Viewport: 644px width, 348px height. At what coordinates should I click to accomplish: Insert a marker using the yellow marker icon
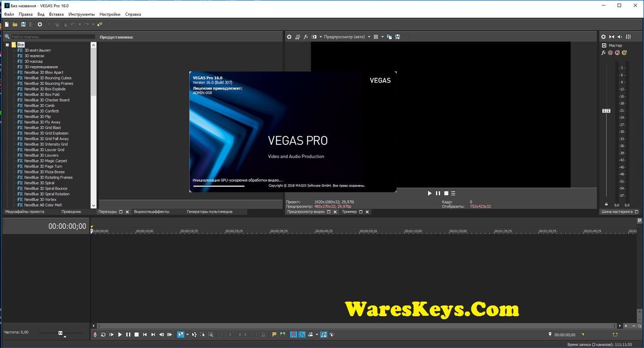click(x=274, y=334)
